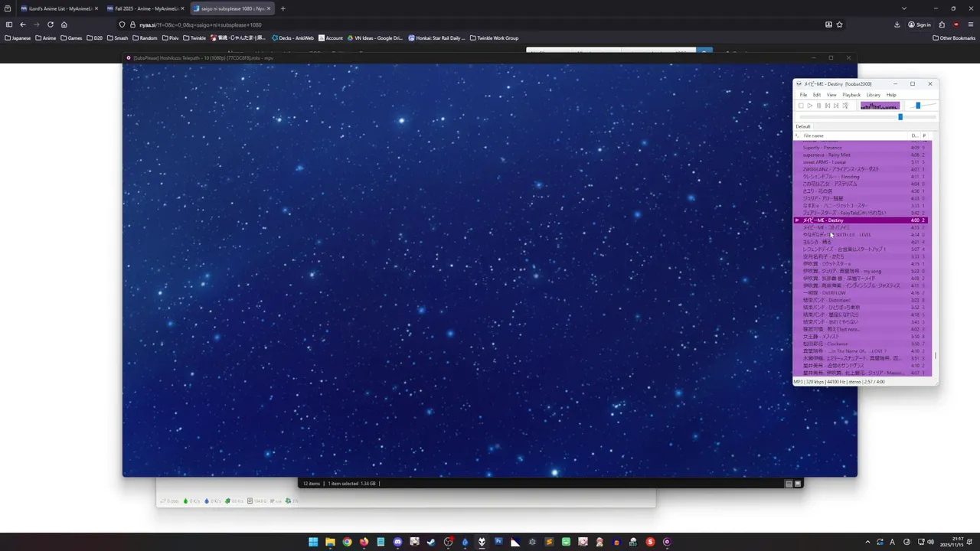Open File Explorer from the taskbar
980x551 pixels.
(330, 542)
